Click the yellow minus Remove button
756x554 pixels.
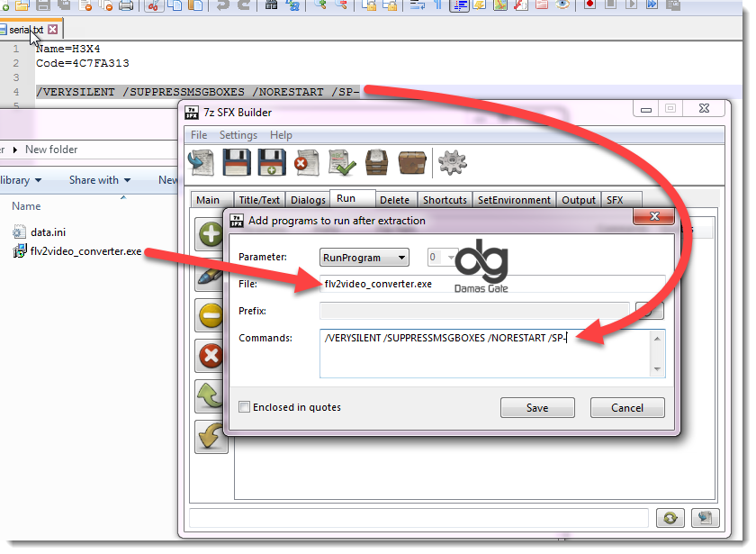(x=211, y=315)
